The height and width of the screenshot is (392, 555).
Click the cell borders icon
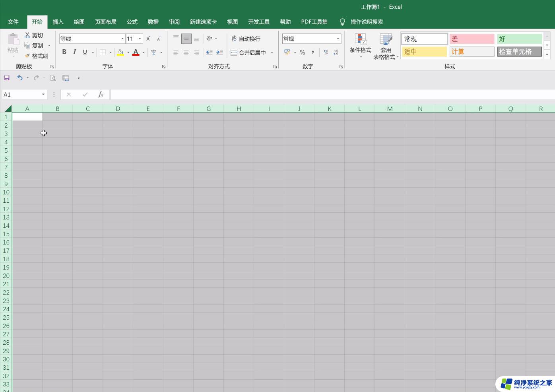tap(103, 52)
